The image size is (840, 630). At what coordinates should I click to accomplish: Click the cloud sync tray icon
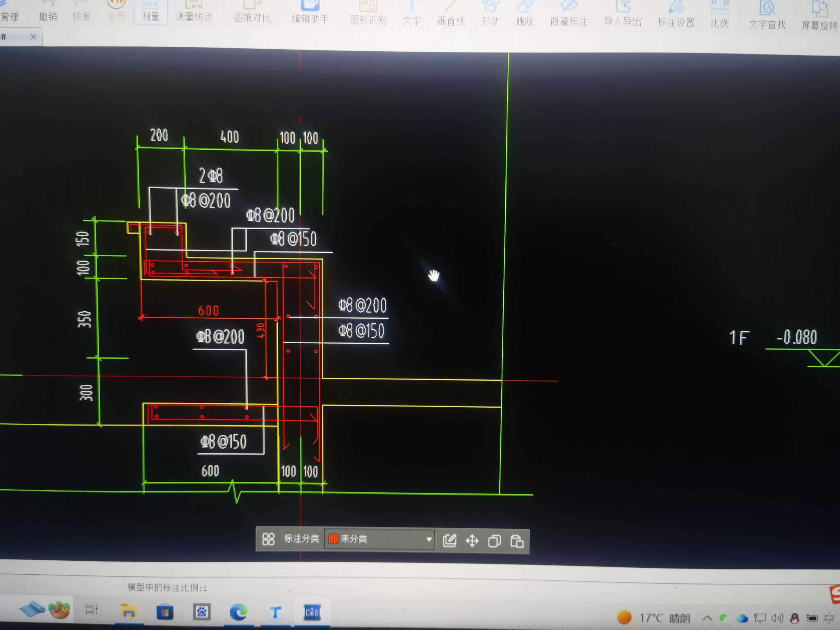coord(742,618)
